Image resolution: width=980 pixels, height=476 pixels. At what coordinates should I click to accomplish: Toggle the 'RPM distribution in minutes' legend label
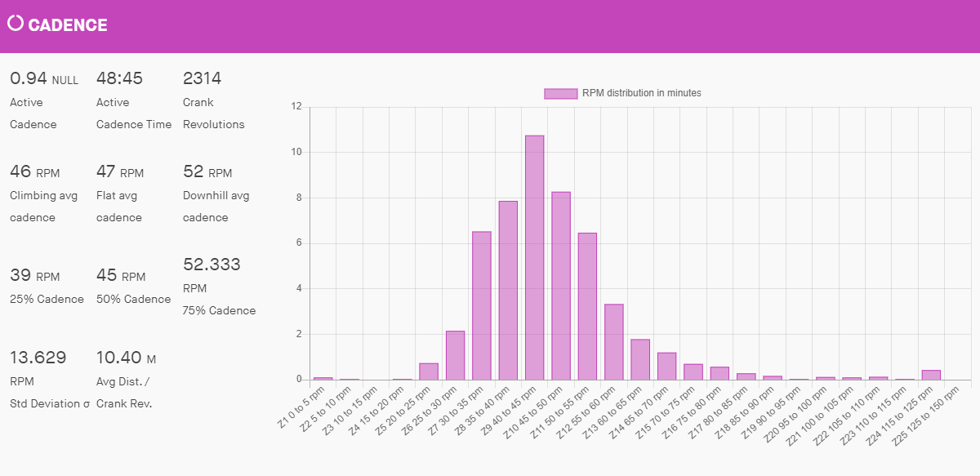641,93
